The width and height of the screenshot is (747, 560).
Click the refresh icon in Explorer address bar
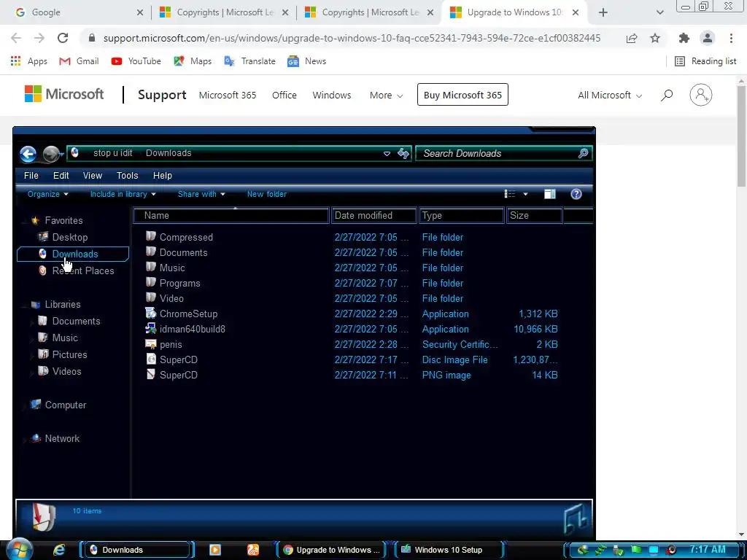[x=403, y=153]
